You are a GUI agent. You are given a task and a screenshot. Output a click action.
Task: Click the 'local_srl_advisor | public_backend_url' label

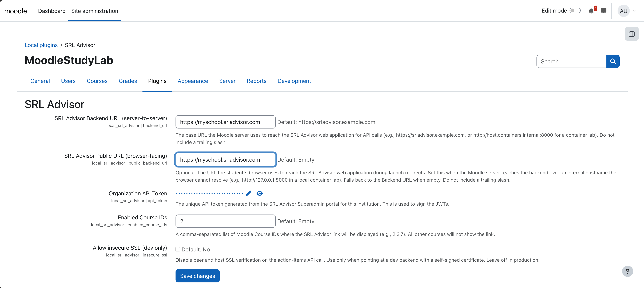(129, 163)
